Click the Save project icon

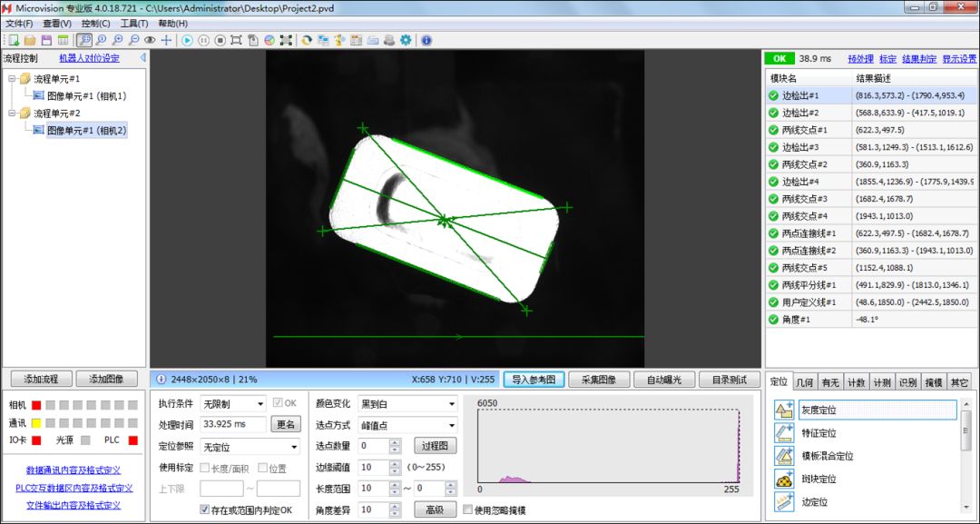point(46,40)
